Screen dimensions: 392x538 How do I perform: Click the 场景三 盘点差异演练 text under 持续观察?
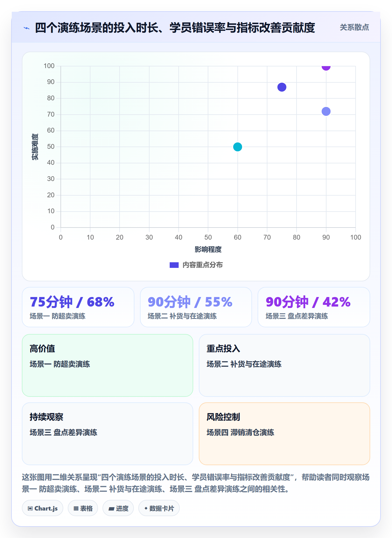tap(64, 432)
